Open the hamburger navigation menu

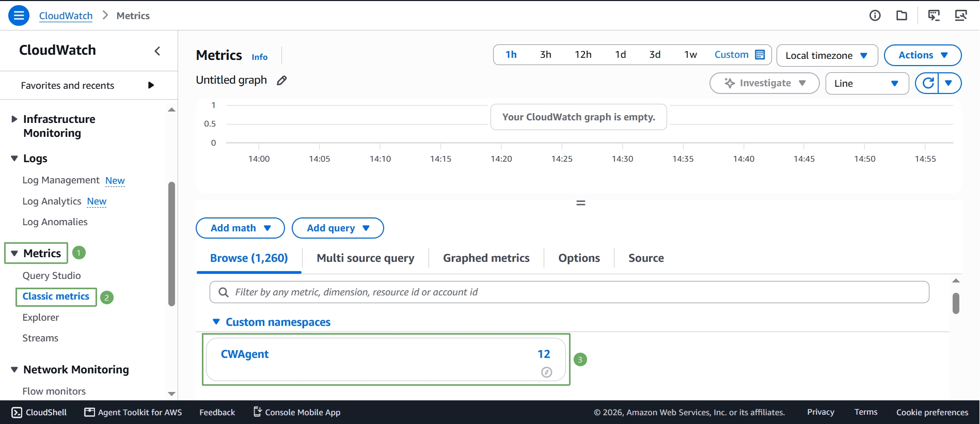tap(19, 15)
